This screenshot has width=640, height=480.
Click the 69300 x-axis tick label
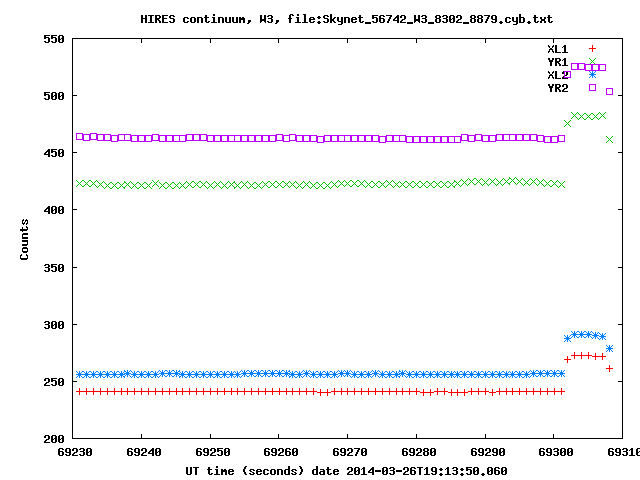click(x=556, y=452)
